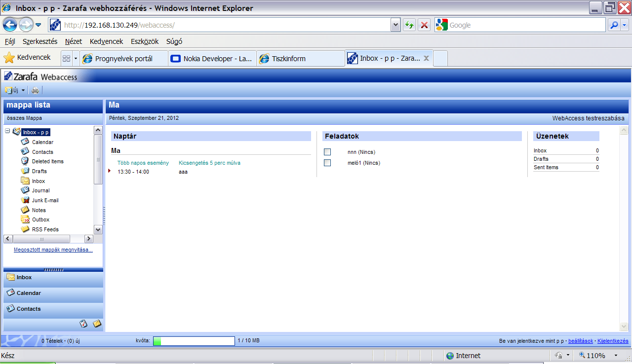
Task: Open the Calendar folder icon in tree
Action: pos(25,142)
